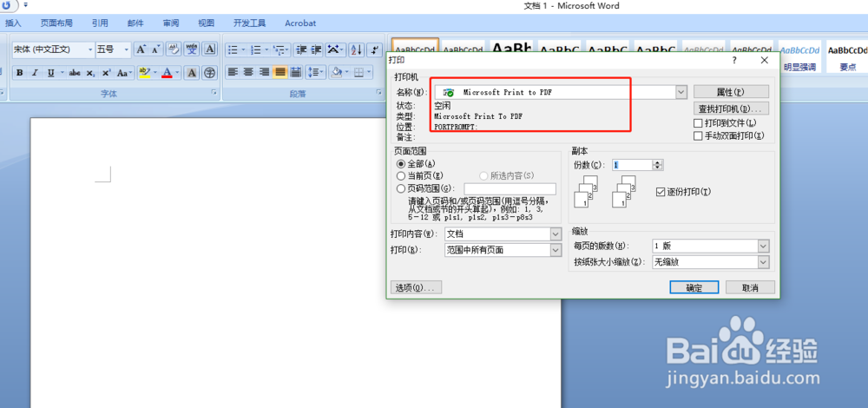Open the 打印 dropdown showing 范围中所有页面
The height and width of the screenshot is (408, 868).
pos(556,250)
